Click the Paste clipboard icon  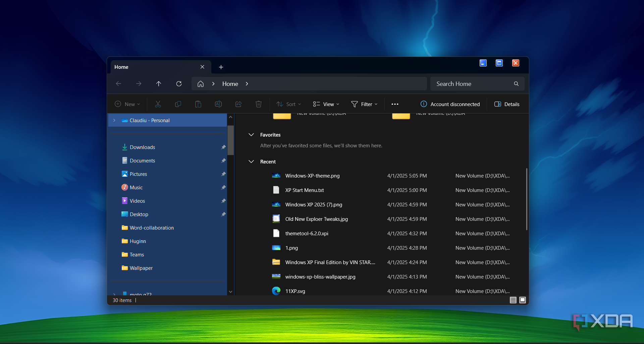pyautogui.click(x=198, y=104)
